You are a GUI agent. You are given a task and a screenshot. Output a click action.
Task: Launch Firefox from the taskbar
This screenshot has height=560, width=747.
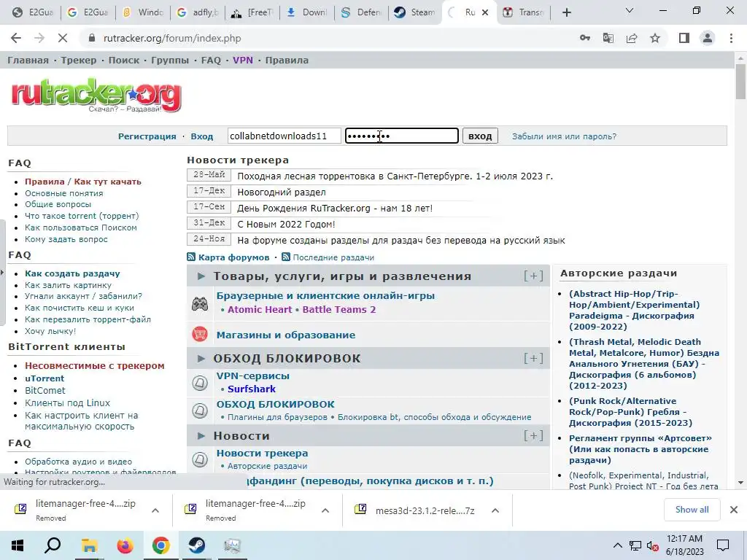click(125, 545)
